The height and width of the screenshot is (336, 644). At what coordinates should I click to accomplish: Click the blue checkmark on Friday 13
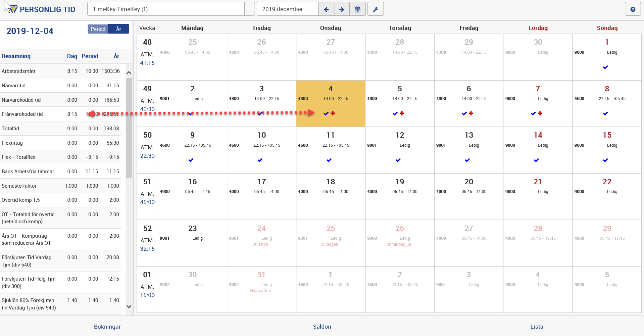(467, 160)
